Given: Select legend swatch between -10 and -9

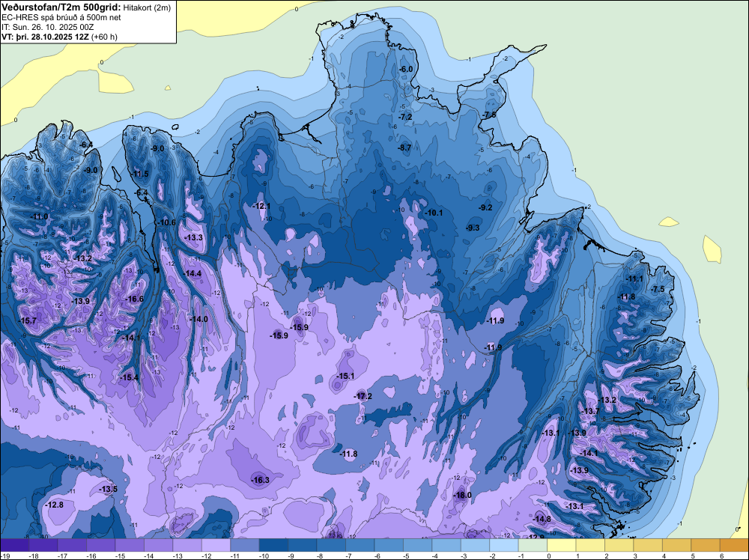Looking at the screenshot, I should 273,545.
